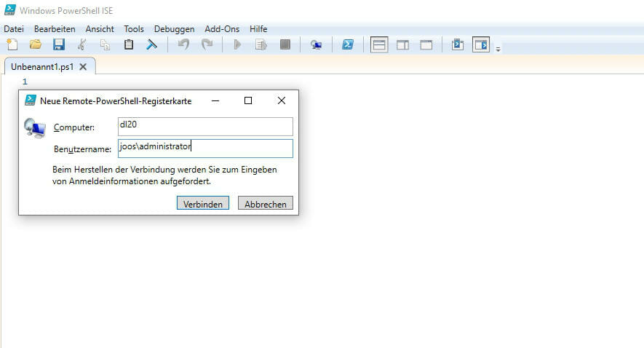Show the command window icon
This screenshot has width=644, height=348.
tap(458, 44)
